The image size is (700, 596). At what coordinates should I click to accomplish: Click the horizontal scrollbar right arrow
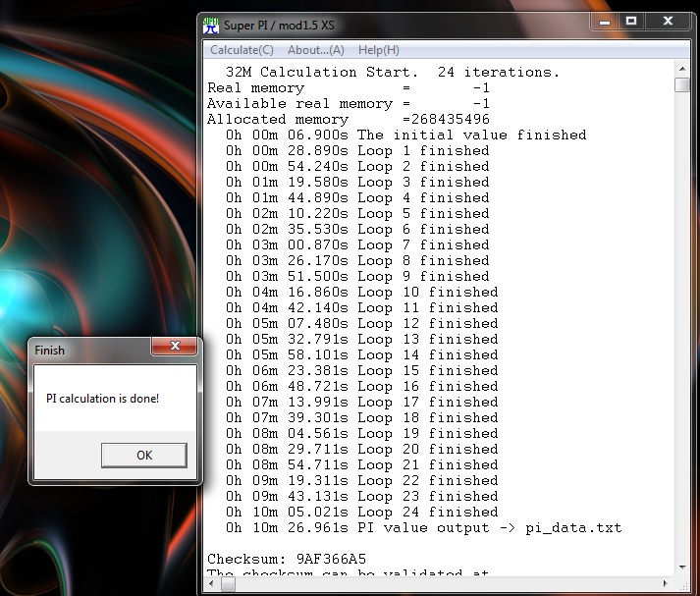(x=666, y=583)
